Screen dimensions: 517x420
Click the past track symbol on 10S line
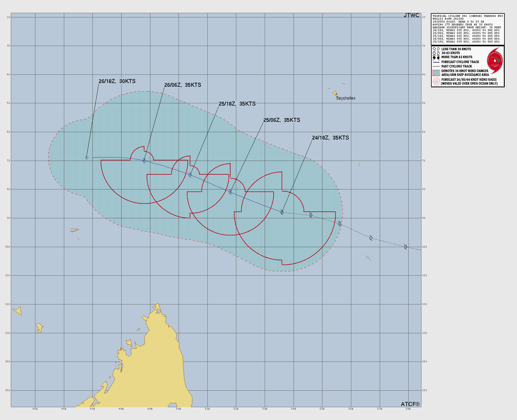click(x=405, y=247)
